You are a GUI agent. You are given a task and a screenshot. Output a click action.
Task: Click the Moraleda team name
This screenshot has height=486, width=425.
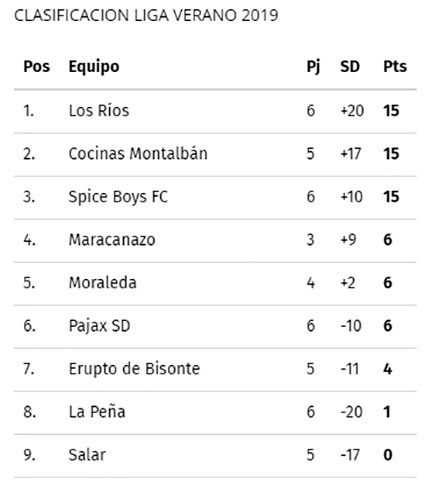102,283
